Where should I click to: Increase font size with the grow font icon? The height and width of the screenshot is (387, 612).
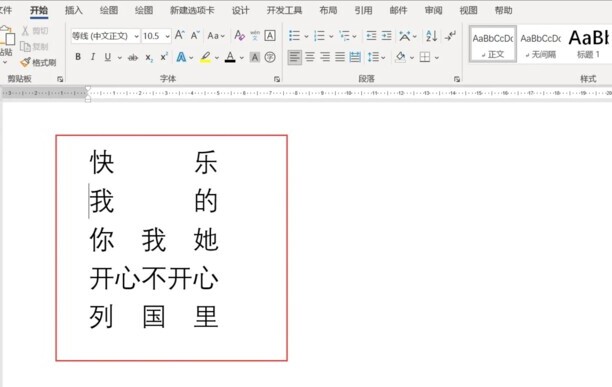[180, 36]
